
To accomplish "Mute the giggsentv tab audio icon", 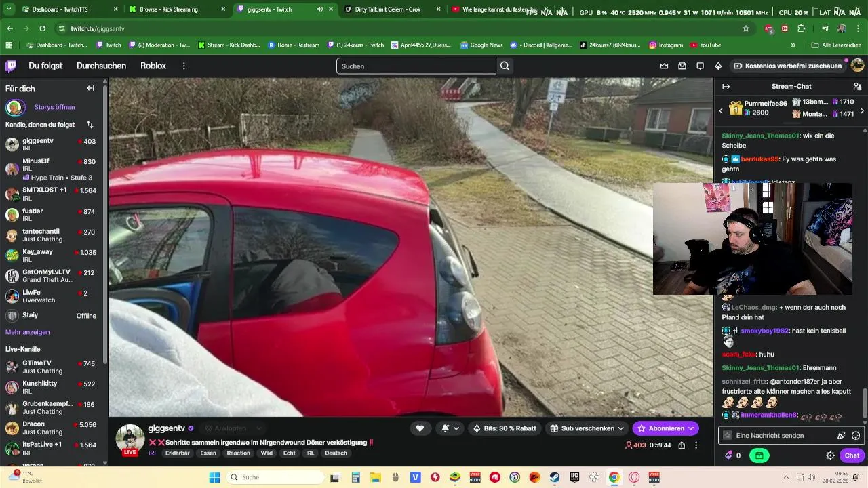I will 319,9.
